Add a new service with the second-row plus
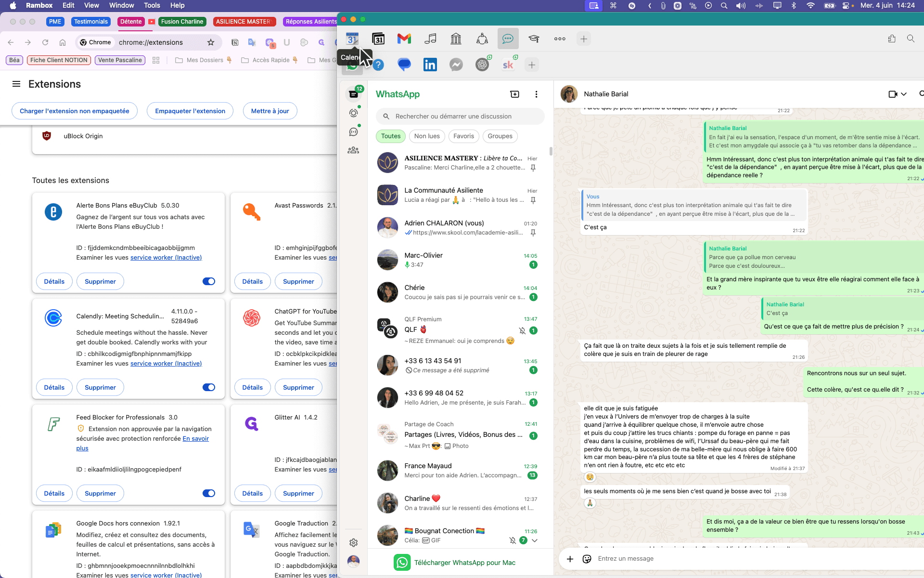 [x=532, y=65]
